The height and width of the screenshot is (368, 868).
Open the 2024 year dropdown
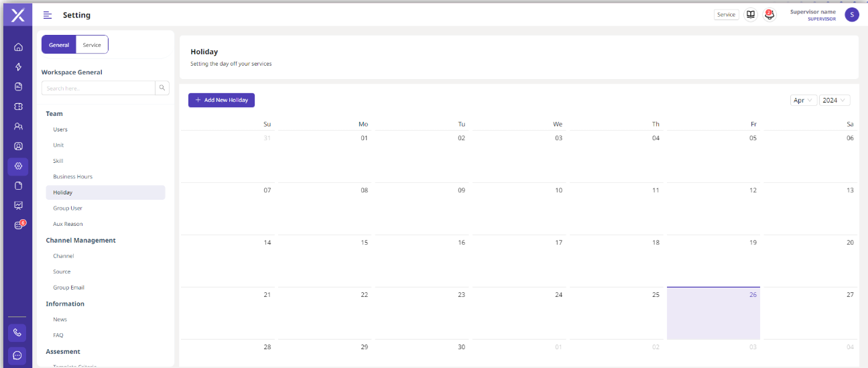[x=834, y=100]
